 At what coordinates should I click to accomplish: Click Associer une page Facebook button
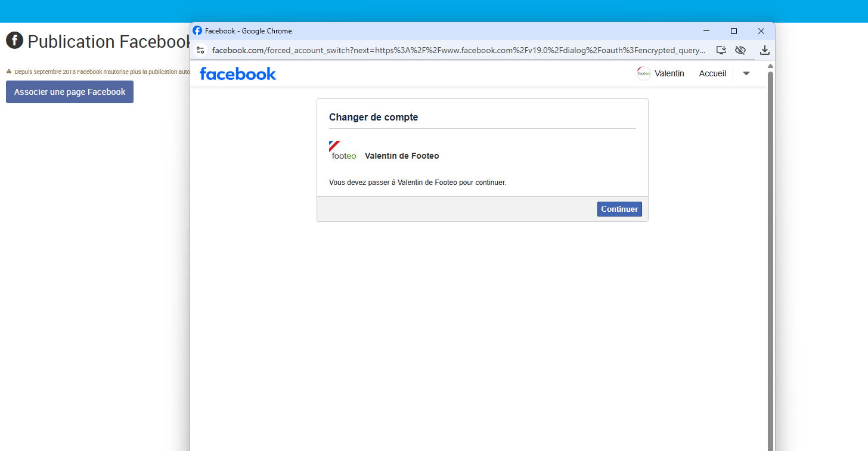(x=70, y=92)
